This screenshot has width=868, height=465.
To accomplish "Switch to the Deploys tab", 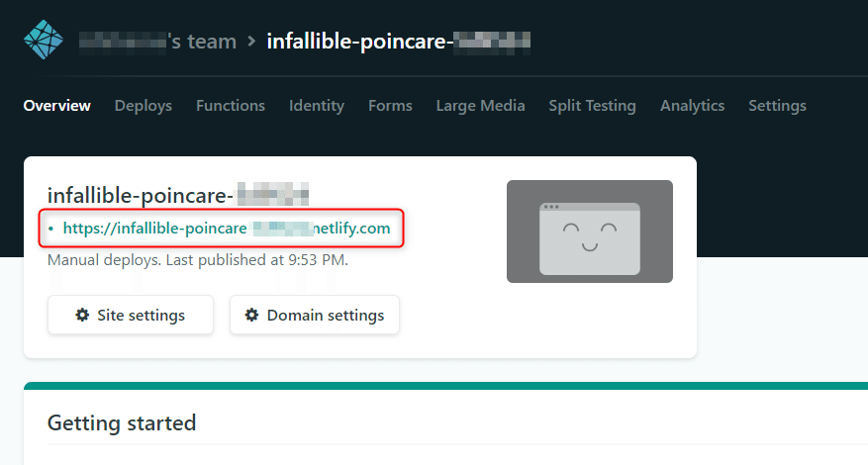I will (144, 106).
